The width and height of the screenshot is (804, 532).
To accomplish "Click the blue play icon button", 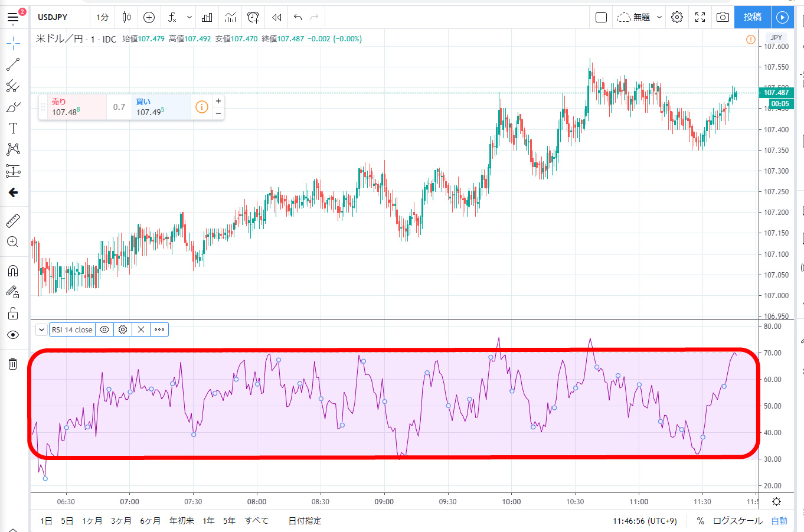I will [782, 17].
